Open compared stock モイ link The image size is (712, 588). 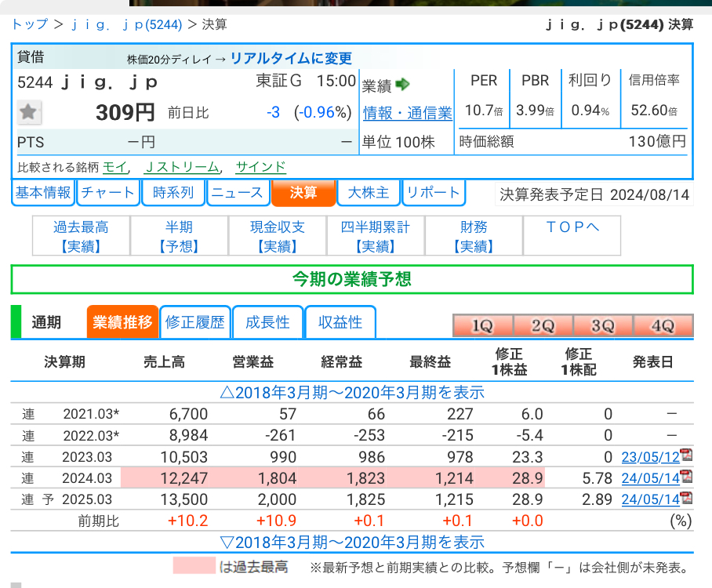(115, 167)
